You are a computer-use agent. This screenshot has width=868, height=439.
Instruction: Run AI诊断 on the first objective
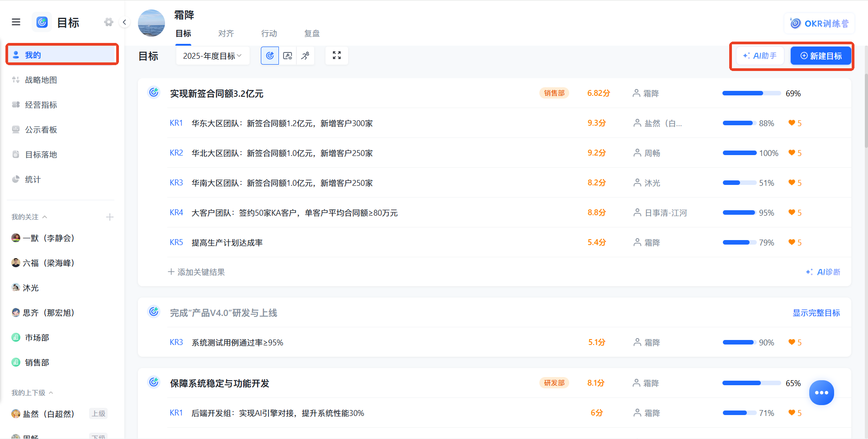tap(823, 272)
